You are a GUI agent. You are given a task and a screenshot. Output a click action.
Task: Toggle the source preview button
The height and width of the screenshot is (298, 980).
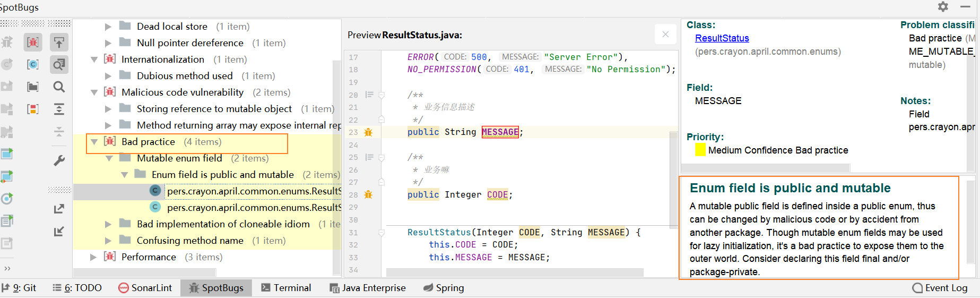point(59,64)
